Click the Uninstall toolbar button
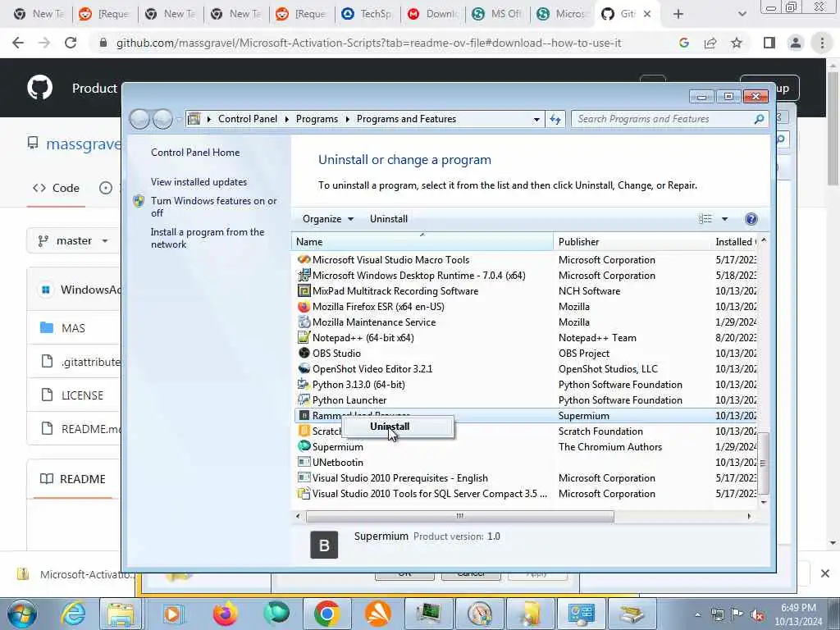 [388, 218]
